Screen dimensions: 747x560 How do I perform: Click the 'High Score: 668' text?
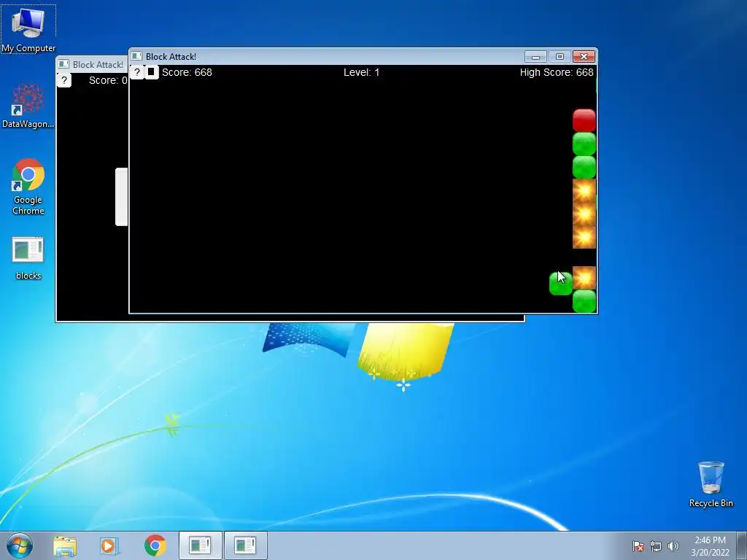pyautogui.click(x=557, y=72)
